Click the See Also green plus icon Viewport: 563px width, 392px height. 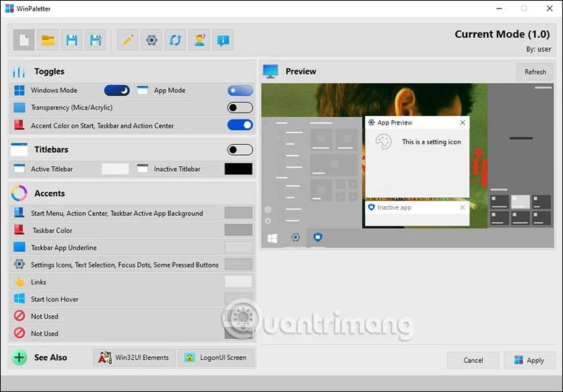click(x=19, y=358)
